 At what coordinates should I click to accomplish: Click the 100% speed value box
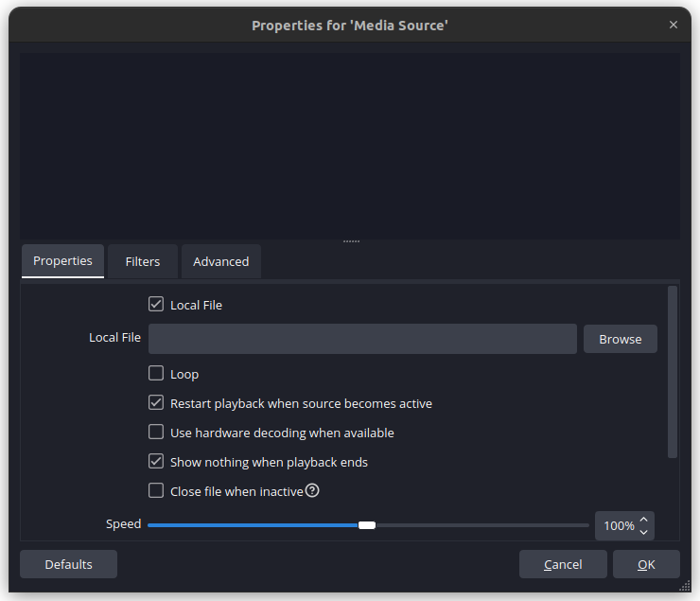coord(624,526)
